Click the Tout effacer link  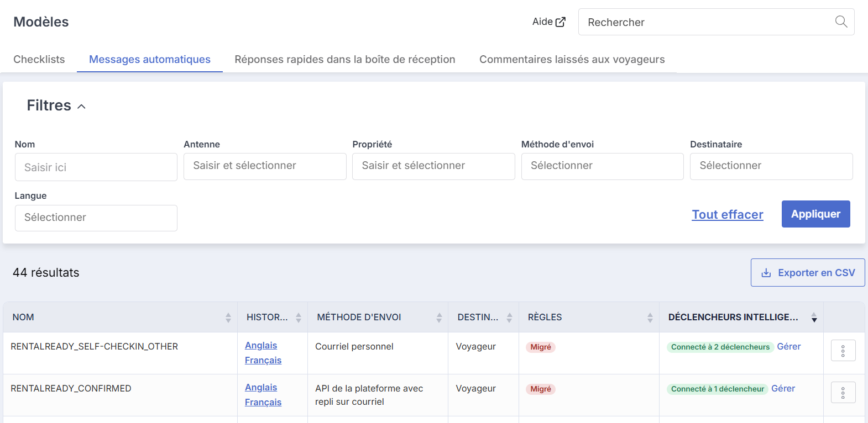click(x=728, y=214)
